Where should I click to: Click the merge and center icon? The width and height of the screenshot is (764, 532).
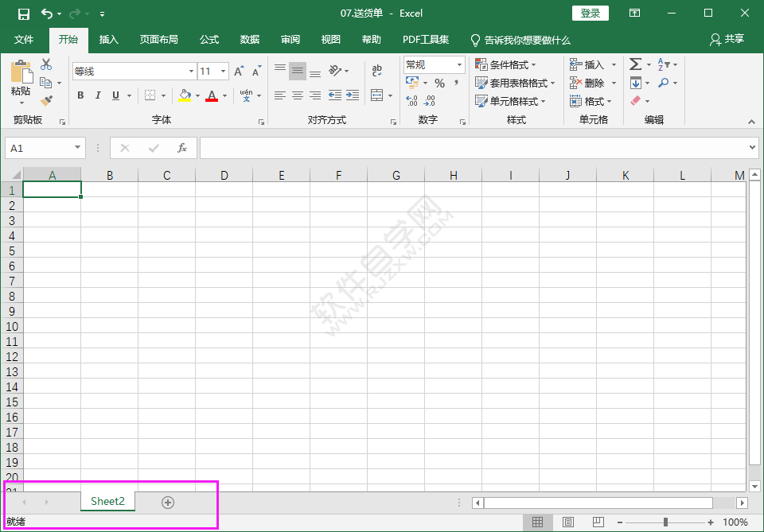pyautogui.click(x=377, y=95)
